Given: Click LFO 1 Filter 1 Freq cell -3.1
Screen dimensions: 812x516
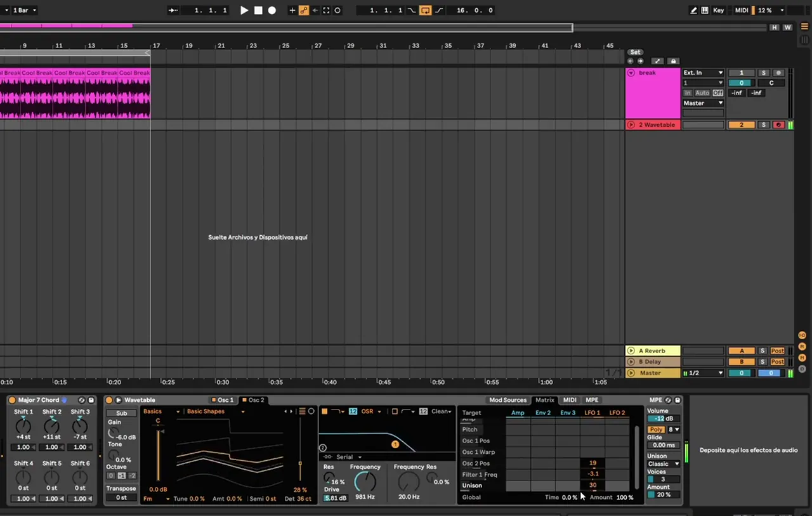Looking at the screenshot, I should tap(593, 474).
